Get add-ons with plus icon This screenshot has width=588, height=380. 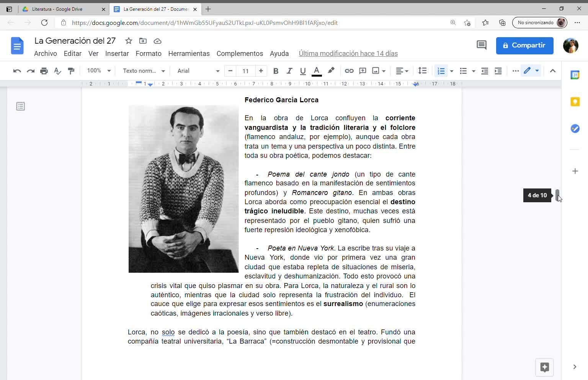[575, 171]
